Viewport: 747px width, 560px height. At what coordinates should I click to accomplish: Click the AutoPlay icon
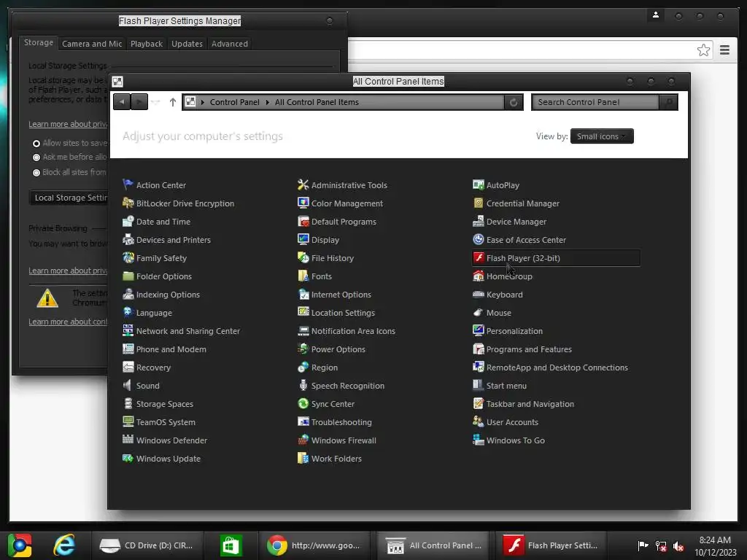click(x=479, y=184)
